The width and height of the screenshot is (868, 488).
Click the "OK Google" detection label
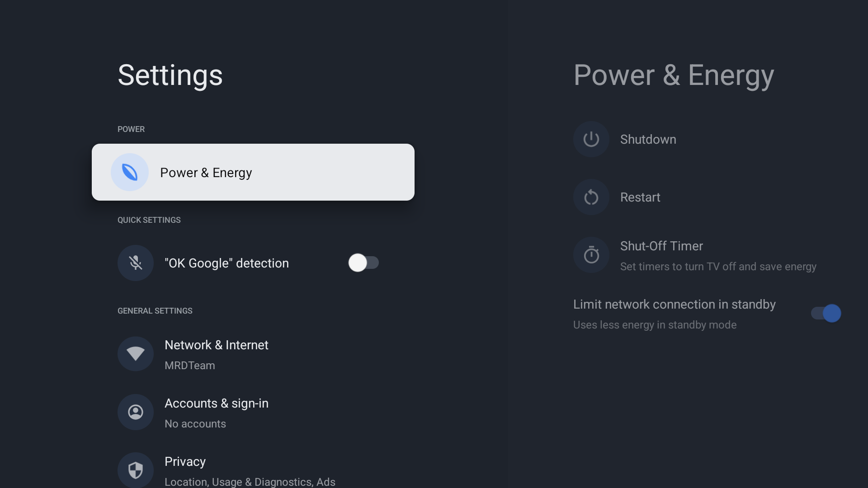[x=226, y=263]
